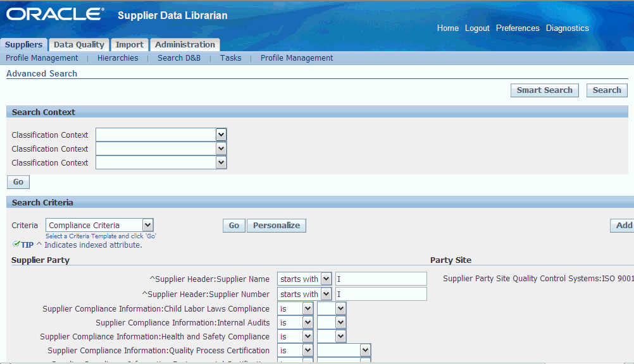Click the 'Advanced Search' heading text
Image resolution: width=634 pixels, height=364 pixels.
(42, 73)
